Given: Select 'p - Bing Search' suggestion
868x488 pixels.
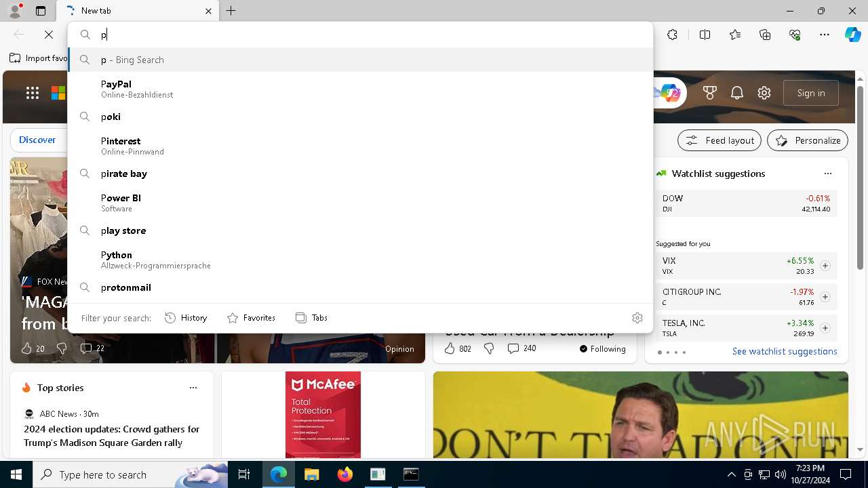Looking at the screenshot, I should pos(360,60).
